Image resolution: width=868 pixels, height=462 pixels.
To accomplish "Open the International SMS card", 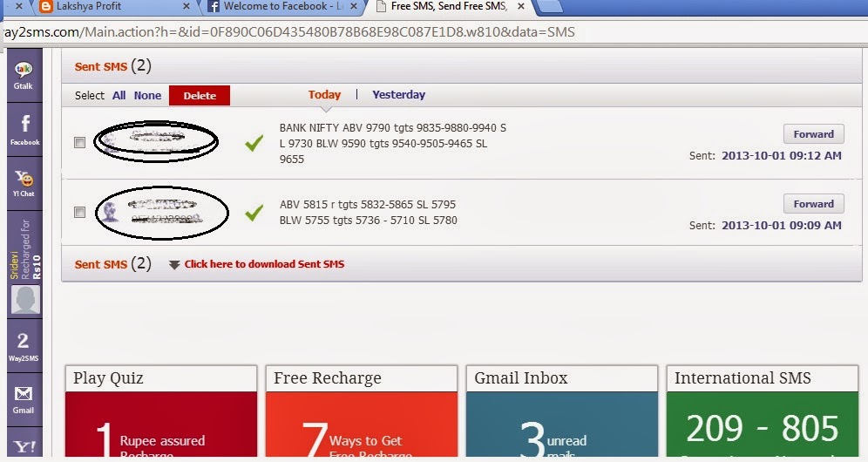I will click(763, 411).
